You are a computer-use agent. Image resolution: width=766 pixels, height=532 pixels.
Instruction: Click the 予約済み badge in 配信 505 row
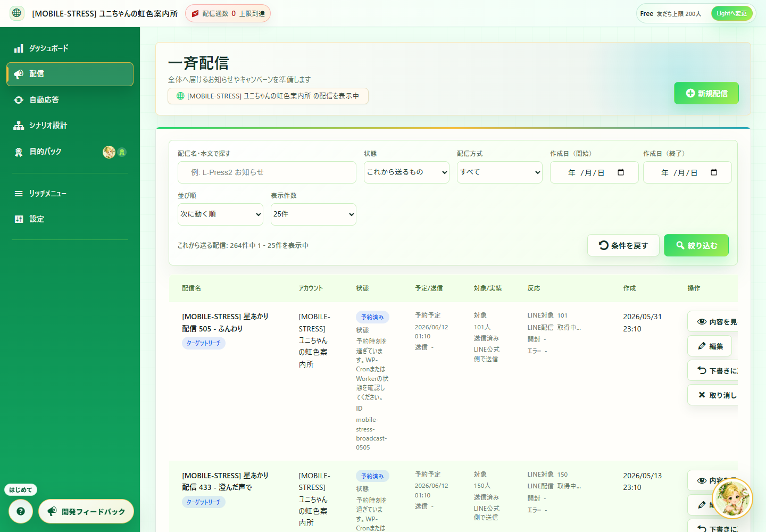[372, 317]
